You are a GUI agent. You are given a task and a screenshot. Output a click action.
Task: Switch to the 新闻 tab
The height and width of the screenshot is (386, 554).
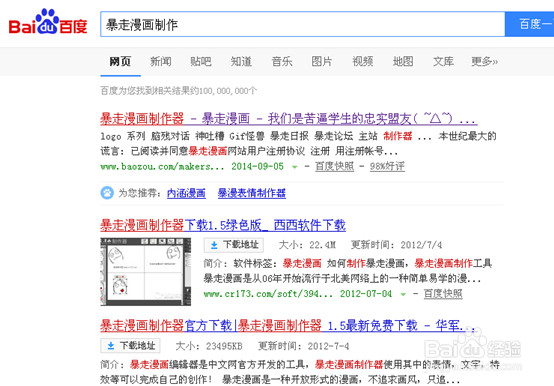[x=161, y=61]
